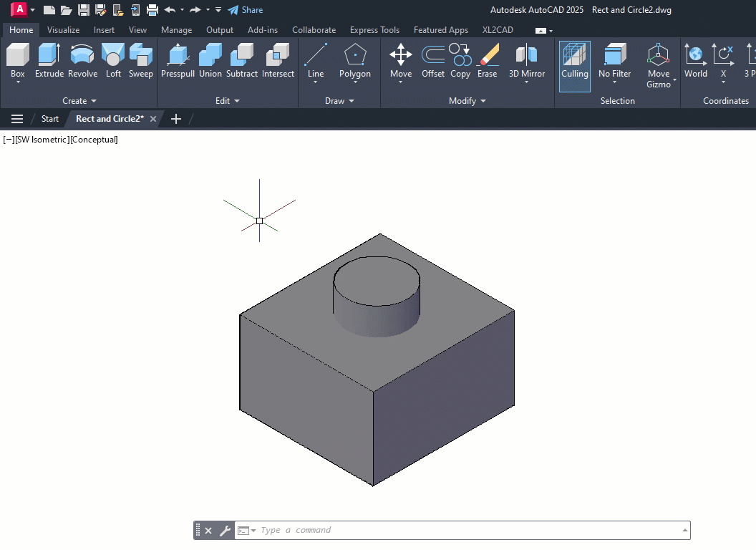Click the Share button

click(246, 9)
